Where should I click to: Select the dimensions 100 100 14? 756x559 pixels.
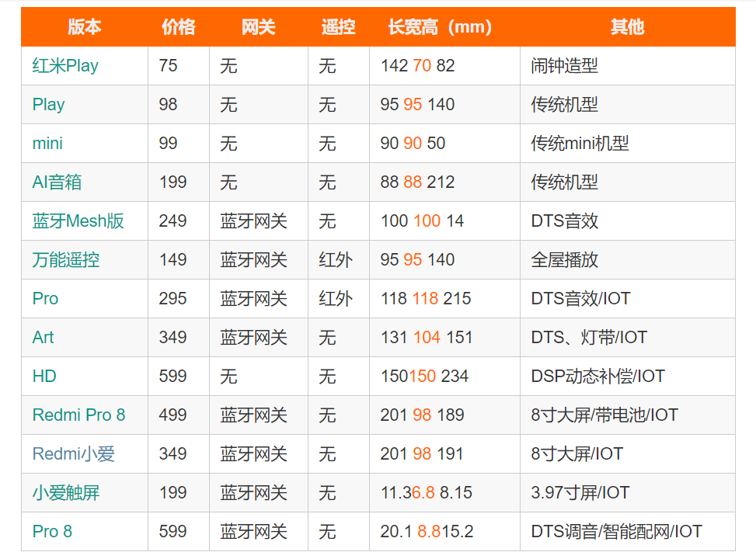[x=423, y=220]
